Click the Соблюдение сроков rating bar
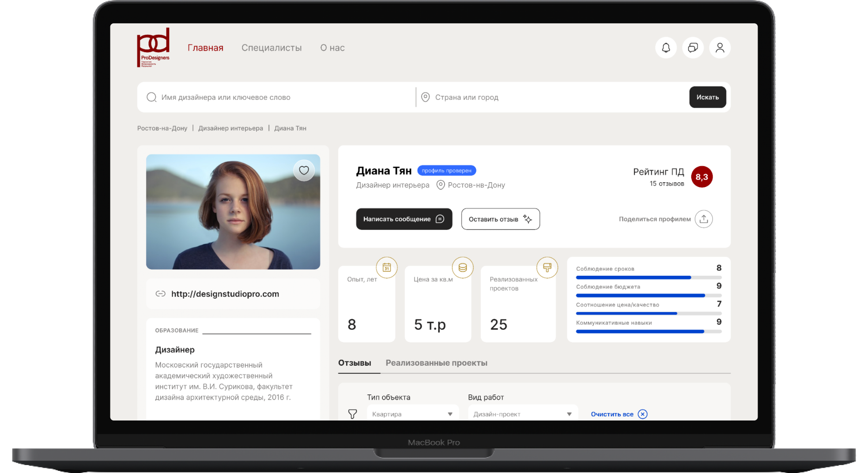 (648, 278)
